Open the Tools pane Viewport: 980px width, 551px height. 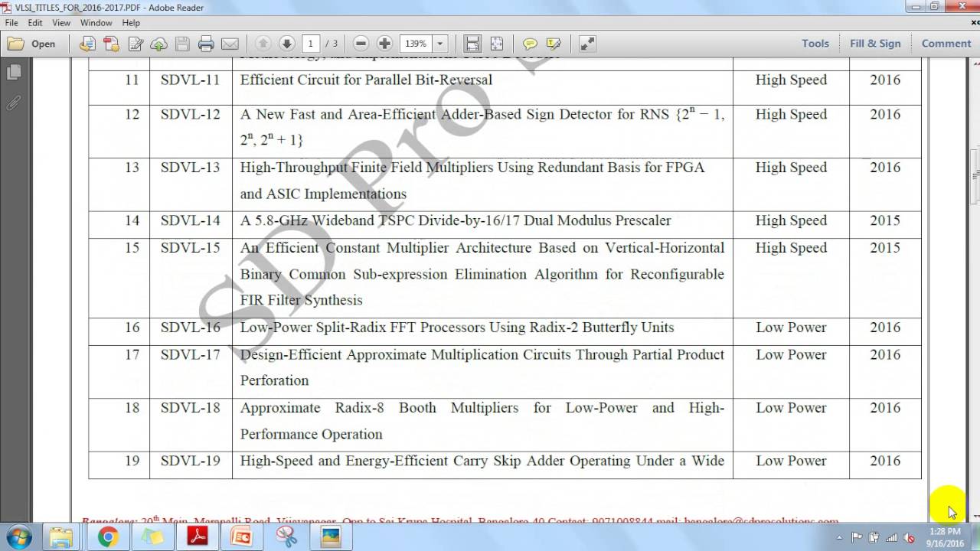pyautogui.click(x=815, y=44)
